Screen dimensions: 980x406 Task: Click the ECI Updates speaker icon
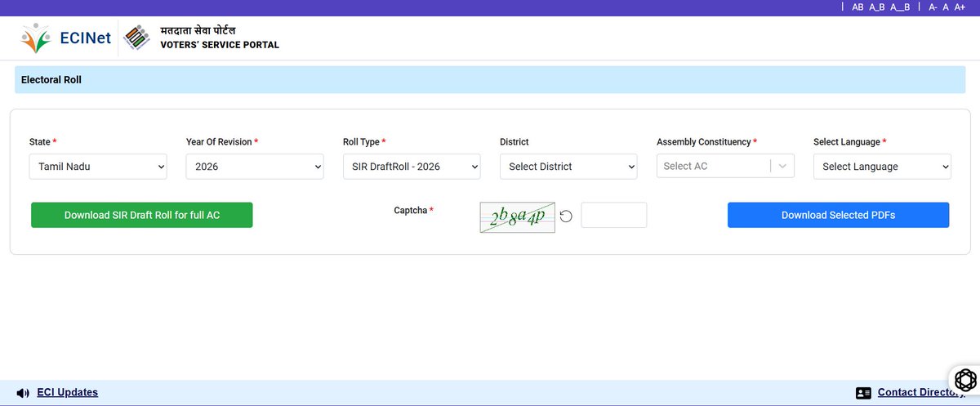pos(23,393)
